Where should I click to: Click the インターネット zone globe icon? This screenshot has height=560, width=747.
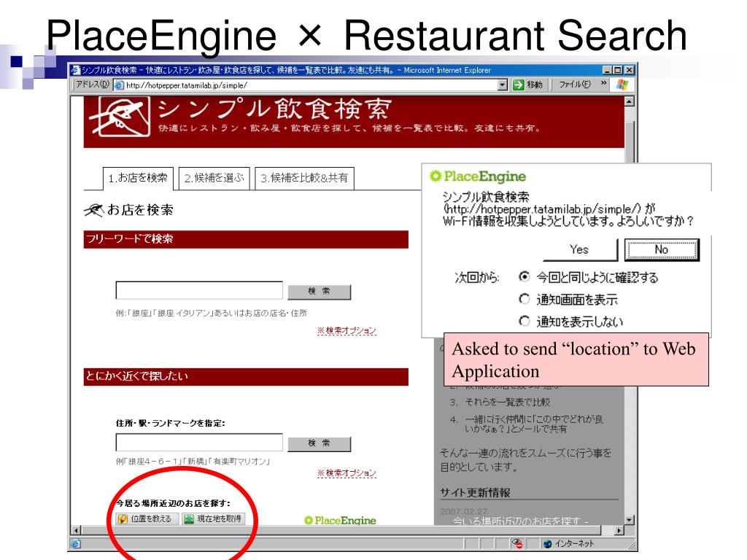[547, 543]
